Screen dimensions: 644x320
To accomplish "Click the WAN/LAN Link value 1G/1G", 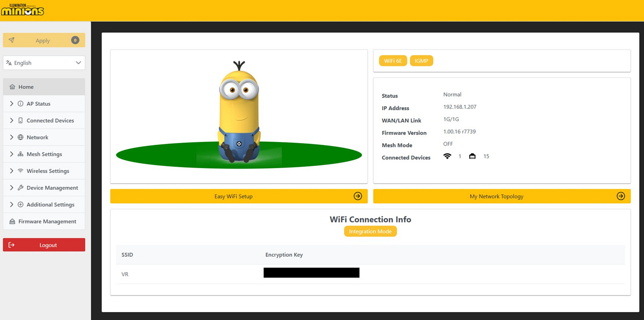I will click(451, 119).
